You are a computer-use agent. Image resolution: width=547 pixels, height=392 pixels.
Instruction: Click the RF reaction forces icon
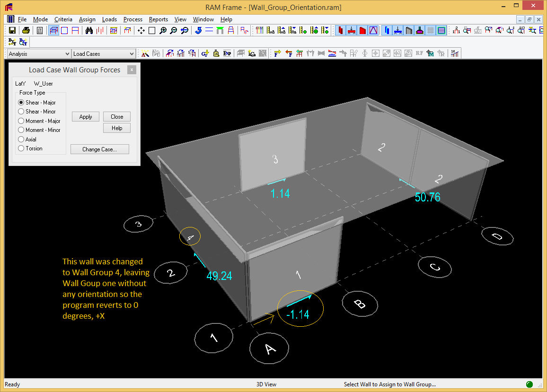419,53
